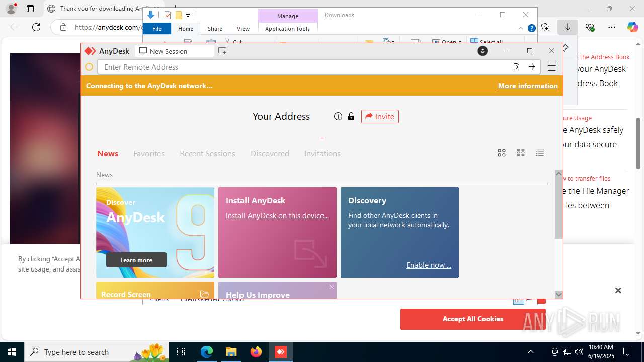This screenshot has height=362, width=644.
Task: Open File Explorer help question-mark icon
Action: click(531, 28)
